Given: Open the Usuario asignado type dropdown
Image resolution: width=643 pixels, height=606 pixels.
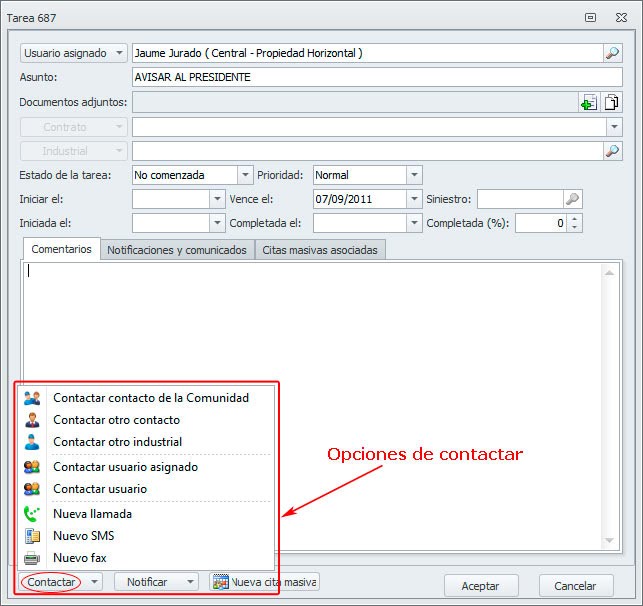Looking at the screenshot, I should pyautogui.click(x=119, y=53).
